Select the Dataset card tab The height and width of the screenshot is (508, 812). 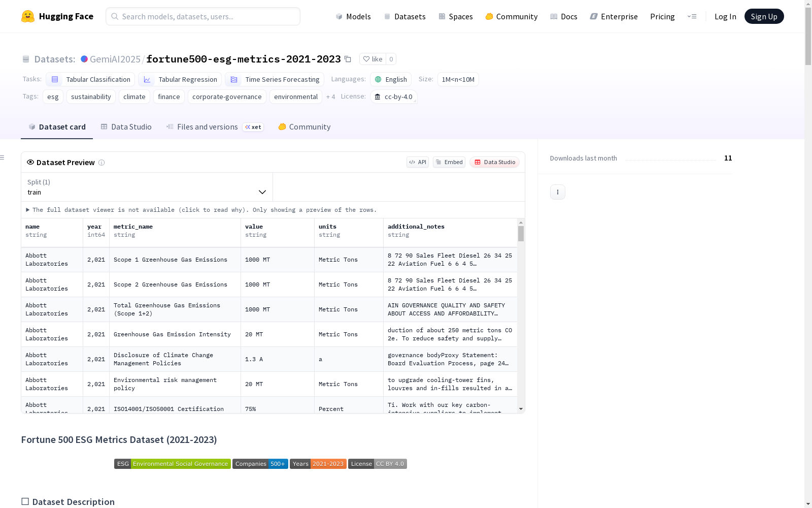click(x=57, y=127)
